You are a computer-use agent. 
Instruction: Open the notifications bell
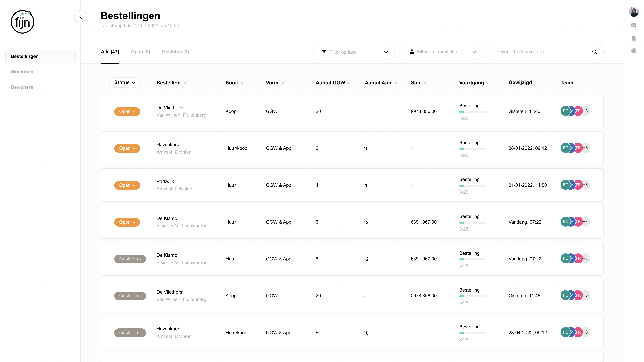pos(634,38)
